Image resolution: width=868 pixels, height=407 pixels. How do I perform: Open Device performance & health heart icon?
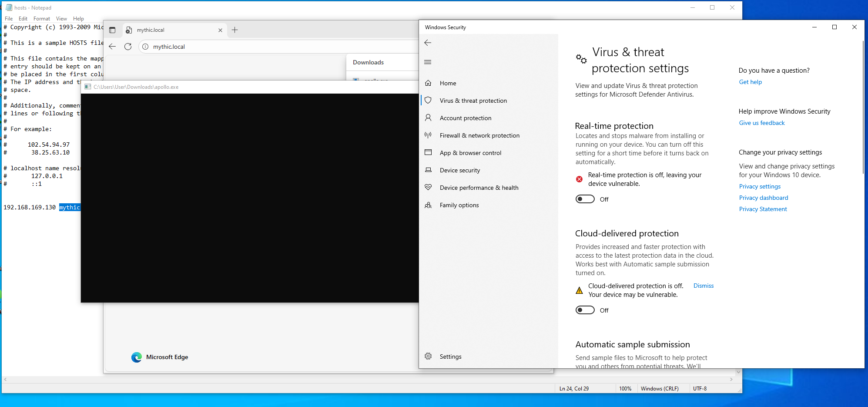(428, 188)
